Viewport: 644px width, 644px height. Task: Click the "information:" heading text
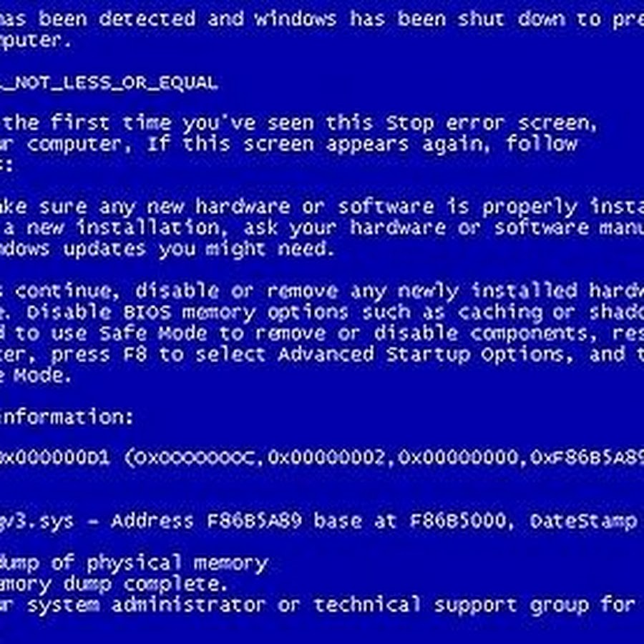click(66, 417)
